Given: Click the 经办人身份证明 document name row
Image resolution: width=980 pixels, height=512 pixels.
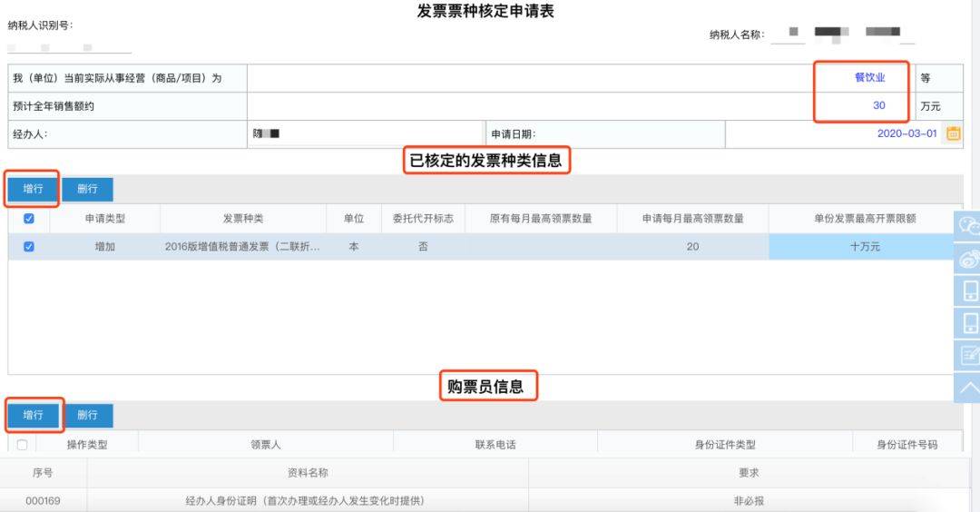Looking at the screenshot, I should [x=307, y=501].
